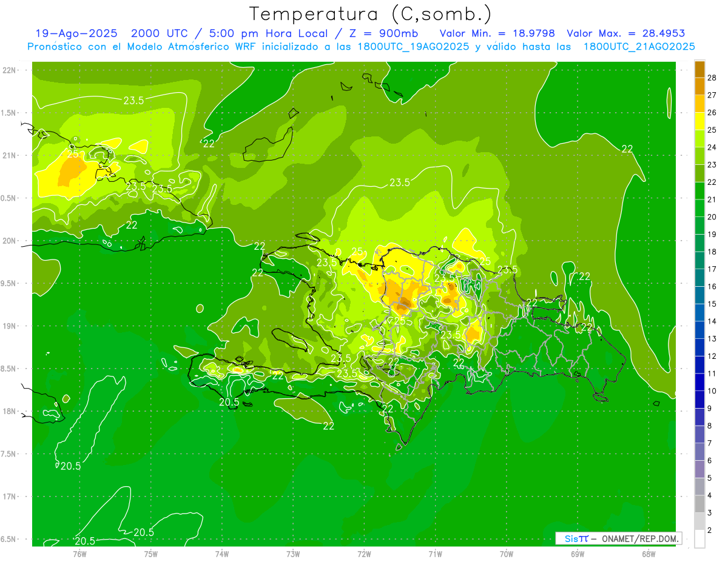Click the color scale label 7
Viewport: 728px width, 562px height.
[710, 443]
